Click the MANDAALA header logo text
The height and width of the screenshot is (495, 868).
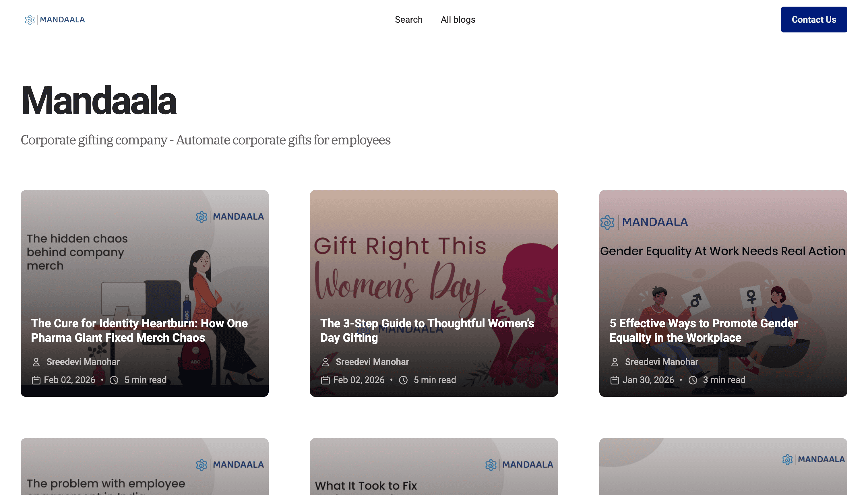coord(62,20)
